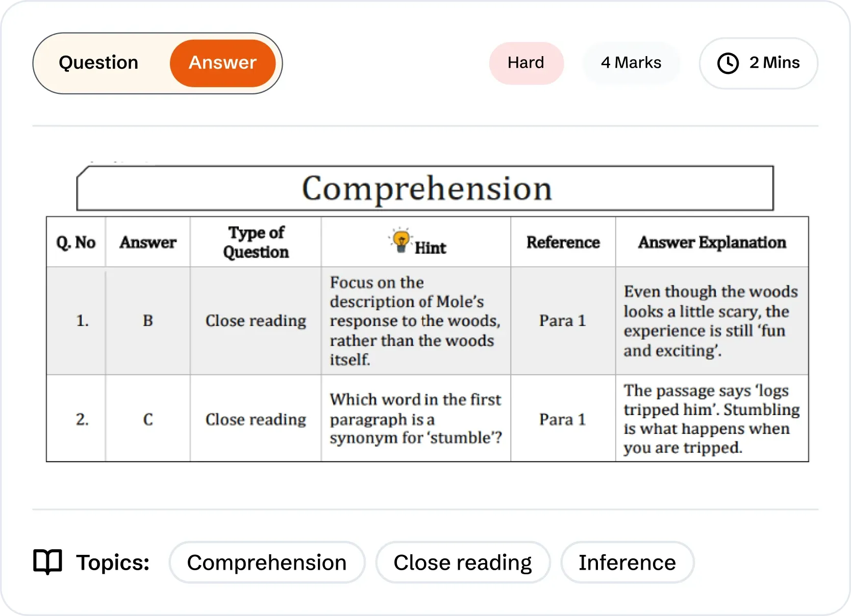Click the lightbulb Hint icon
This screenshot has width=851, height=616.
[402, 241]
